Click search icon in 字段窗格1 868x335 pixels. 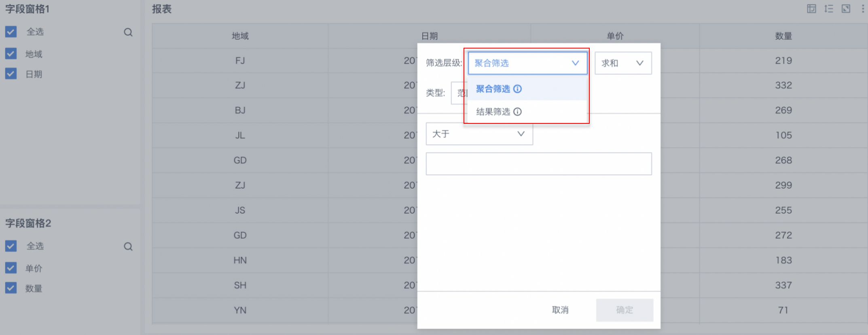[x=128, y=32]
